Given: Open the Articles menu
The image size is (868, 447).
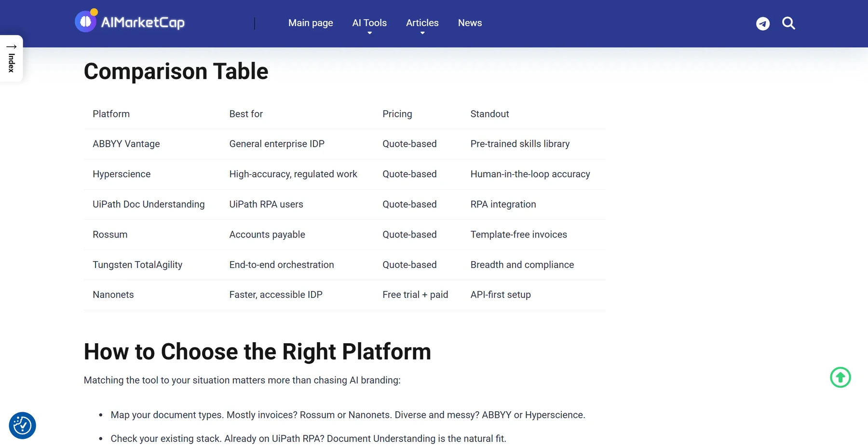Looking at the screenshot, I should point(422,23).
